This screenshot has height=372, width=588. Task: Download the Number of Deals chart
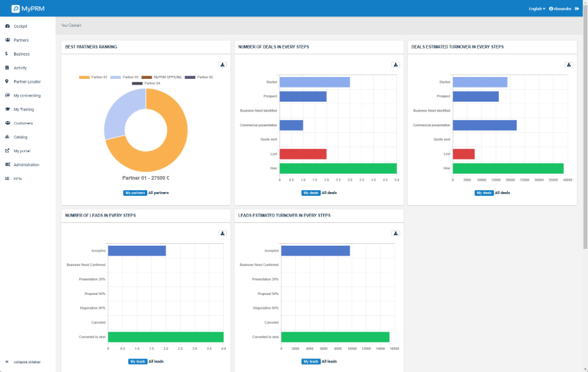coord(396,64)
